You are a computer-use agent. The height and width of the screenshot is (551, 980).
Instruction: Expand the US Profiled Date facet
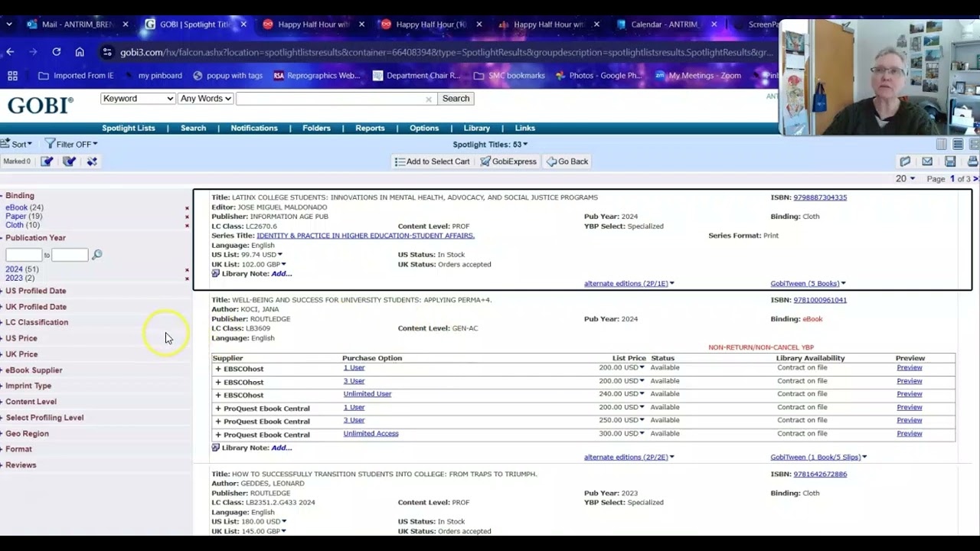(x=35, y=291)
